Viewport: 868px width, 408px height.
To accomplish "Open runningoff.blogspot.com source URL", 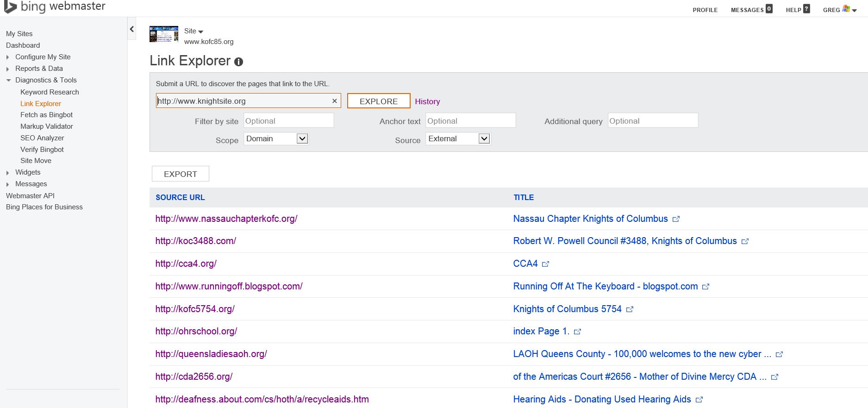I will tap(229, 286).
